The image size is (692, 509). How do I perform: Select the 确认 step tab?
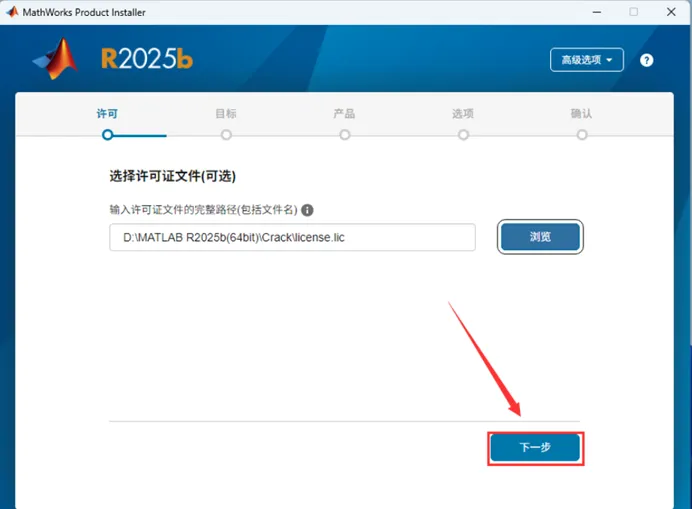coord(581,114)
